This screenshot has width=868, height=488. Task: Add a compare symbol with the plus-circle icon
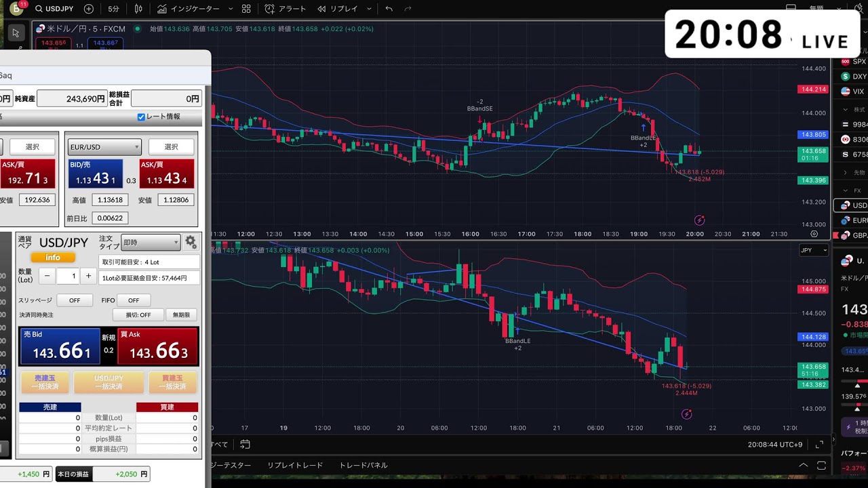pos(89,9)
